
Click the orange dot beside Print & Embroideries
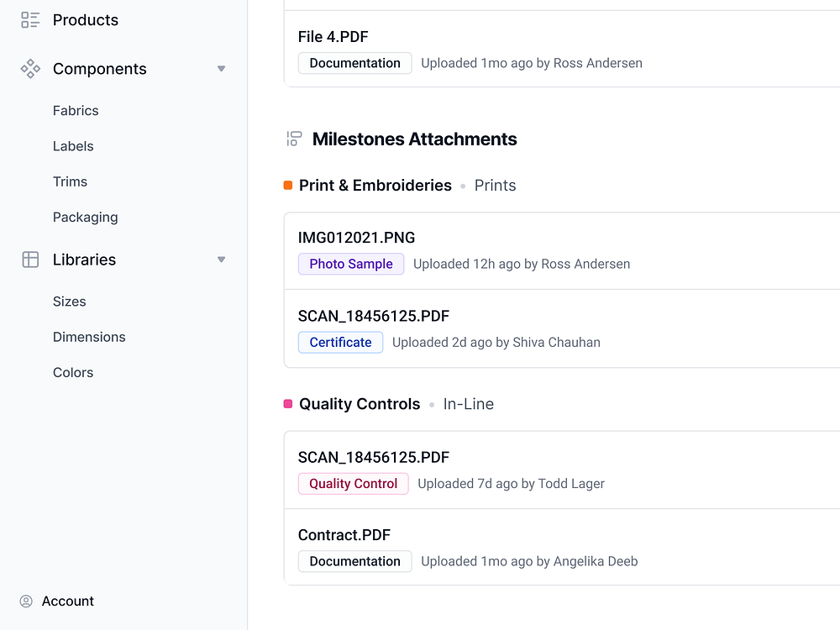pyautogui.click(x=287, y=185)
